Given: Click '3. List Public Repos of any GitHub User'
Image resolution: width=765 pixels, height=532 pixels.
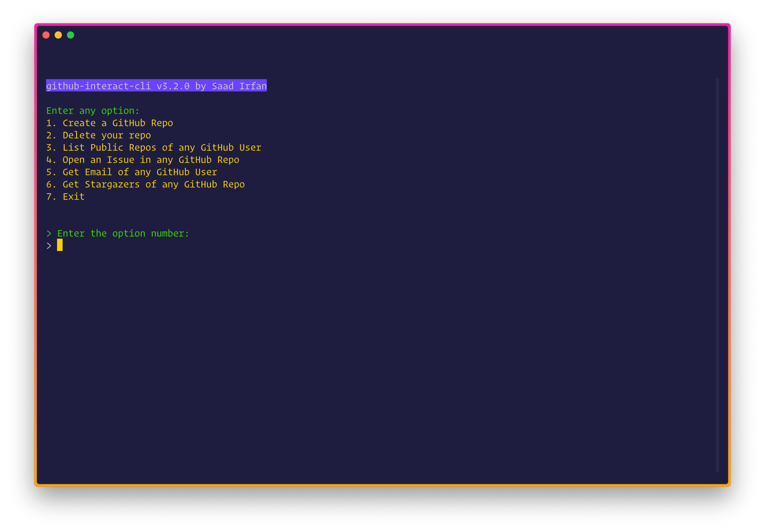Looking at the screenshot, I should pos(154,148).
